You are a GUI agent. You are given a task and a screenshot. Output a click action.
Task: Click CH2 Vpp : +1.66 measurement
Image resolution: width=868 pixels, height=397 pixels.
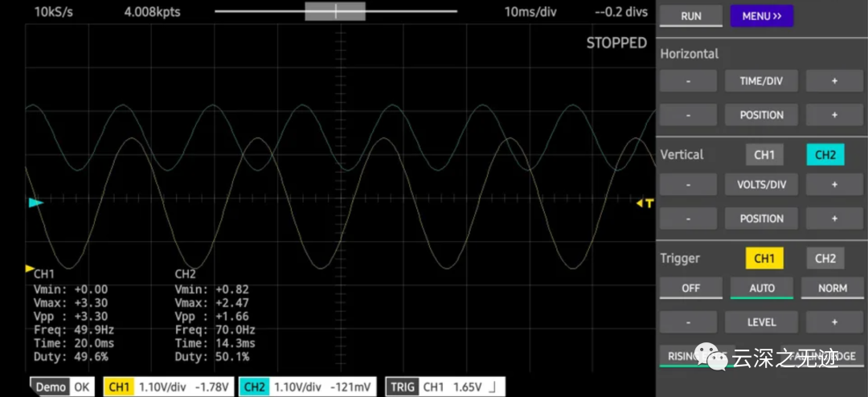pos(212,317)
